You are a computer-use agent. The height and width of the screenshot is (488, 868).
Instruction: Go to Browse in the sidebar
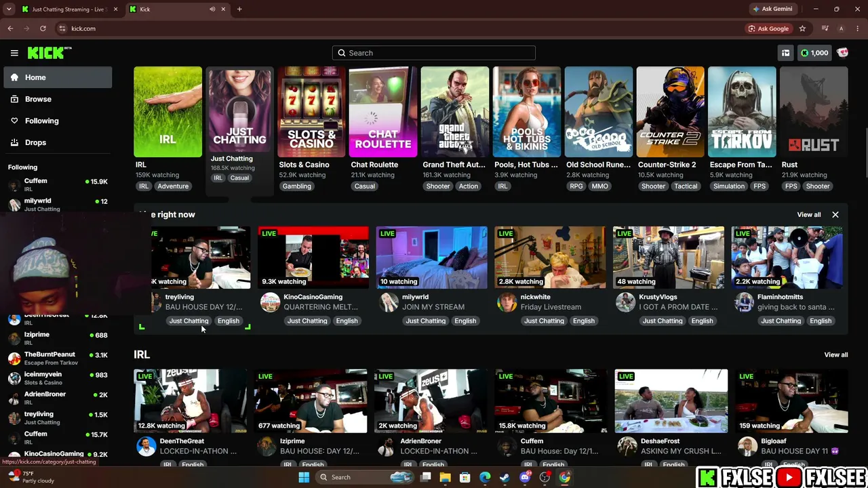pyautogui.click(x=58, y=99)
